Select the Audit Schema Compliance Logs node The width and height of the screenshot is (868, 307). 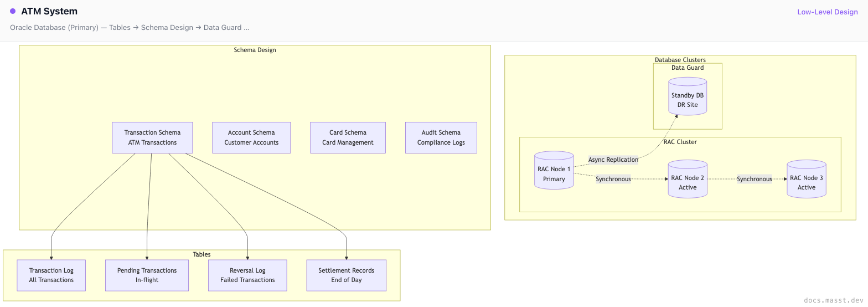441,137
